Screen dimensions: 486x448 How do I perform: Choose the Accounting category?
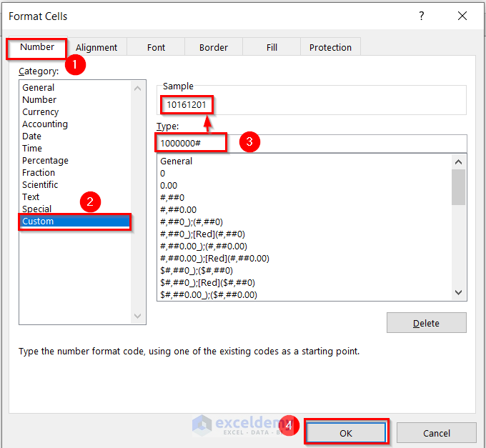point(75,124)
